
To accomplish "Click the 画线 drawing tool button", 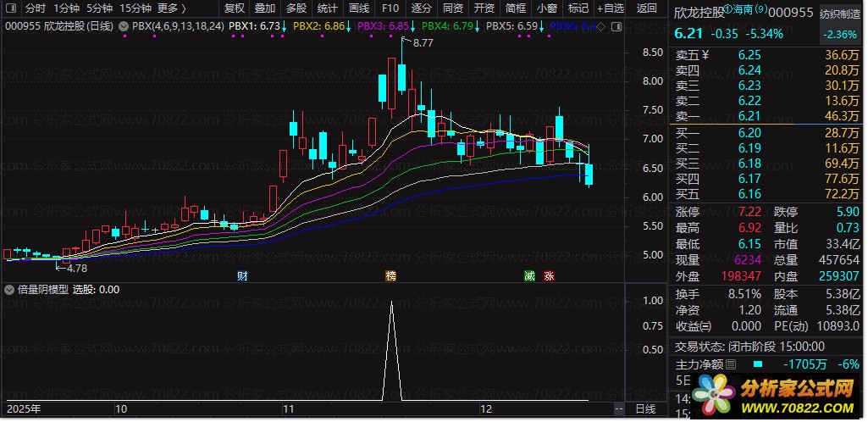I will tap(359, 8).
